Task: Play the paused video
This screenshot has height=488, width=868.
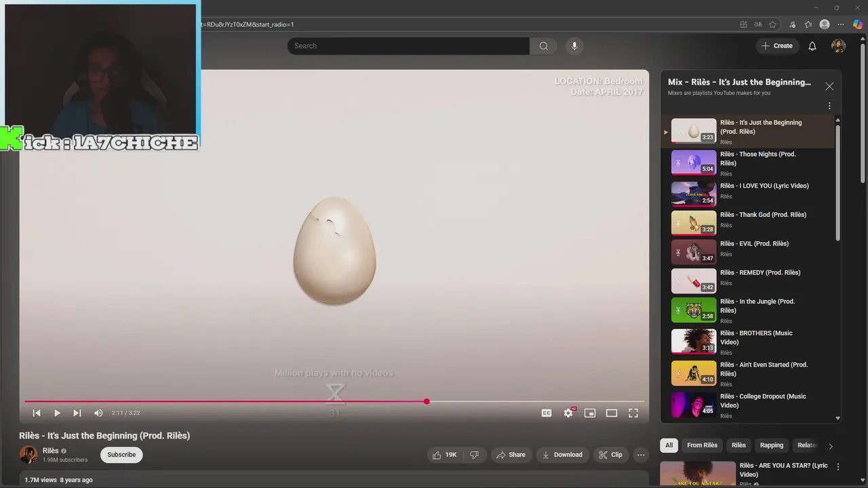Action: 57,413
